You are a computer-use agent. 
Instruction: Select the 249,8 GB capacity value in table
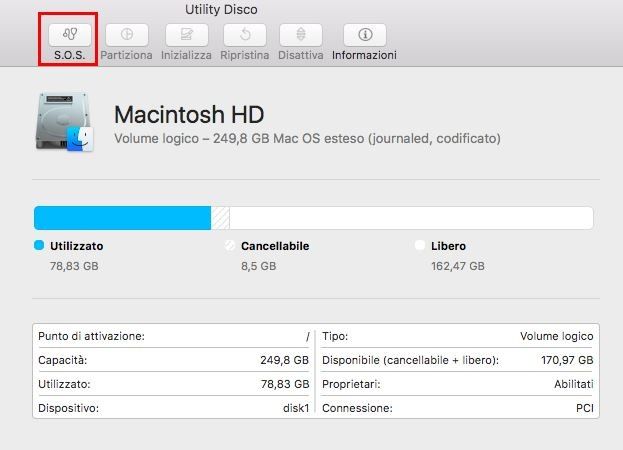(284, 360)
